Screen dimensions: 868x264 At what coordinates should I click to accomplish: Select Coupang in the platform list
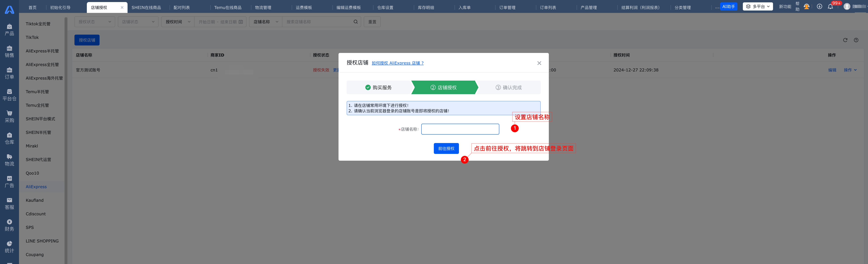35,254
